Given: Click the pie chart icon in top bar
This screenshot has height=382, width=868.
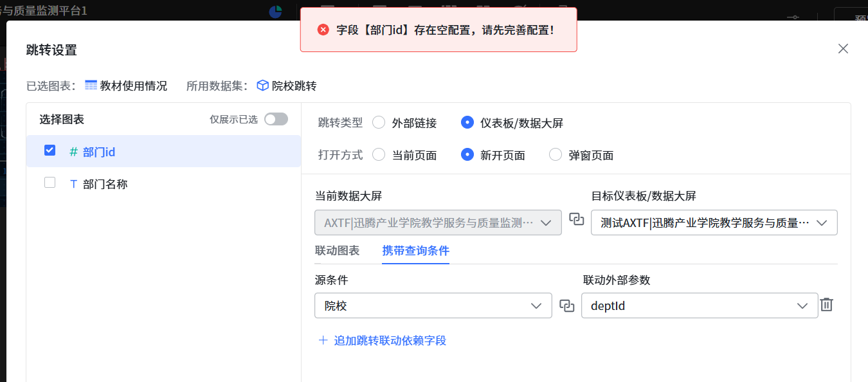Looking at the screenshot, I should tap(275, 12).
